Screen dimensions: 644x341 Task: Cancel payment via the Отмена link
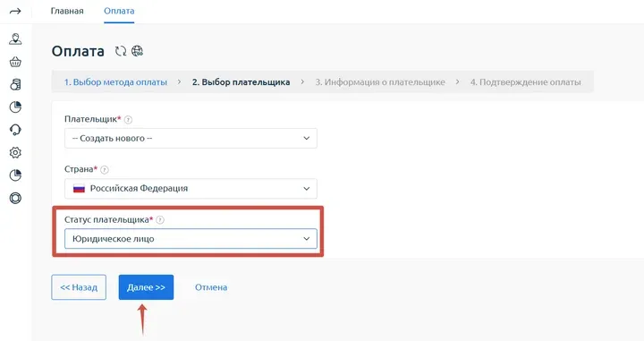(211, 287)
